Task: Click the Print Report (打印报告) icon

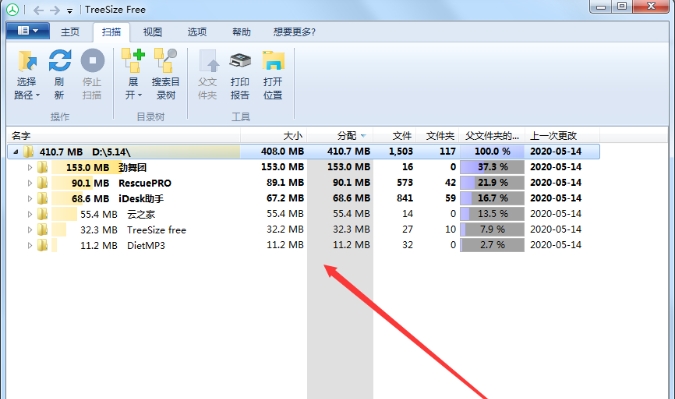Action: 240,61
